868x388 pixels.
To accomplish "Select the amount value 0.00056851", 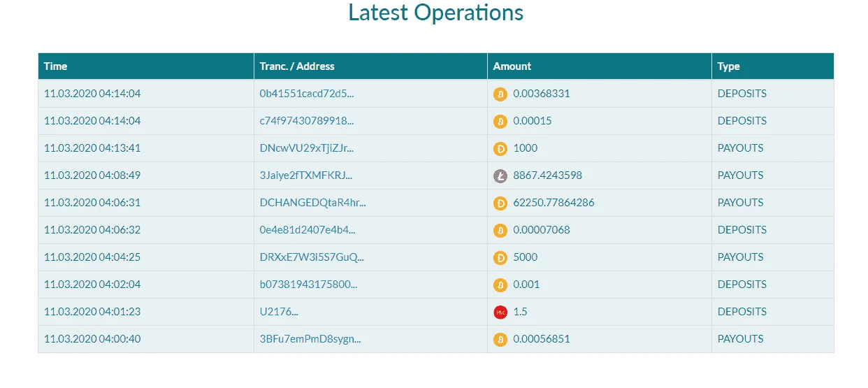I will (x=542, y=339).
